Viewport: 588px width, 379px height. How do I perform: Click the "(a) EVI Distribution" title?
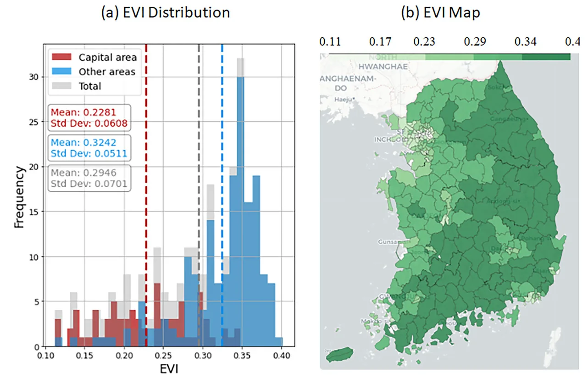pyautogui.click(x=165, y=13)
